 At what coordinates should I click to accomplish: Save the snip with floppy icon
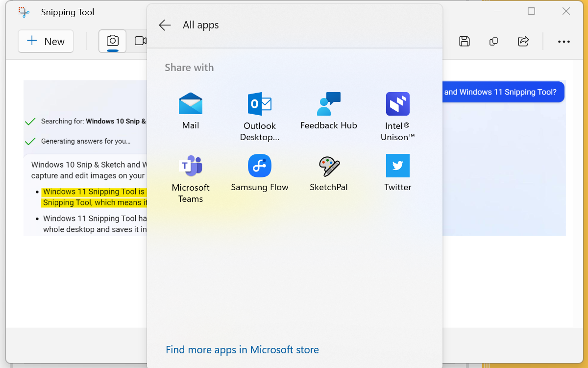coord(465,42)
